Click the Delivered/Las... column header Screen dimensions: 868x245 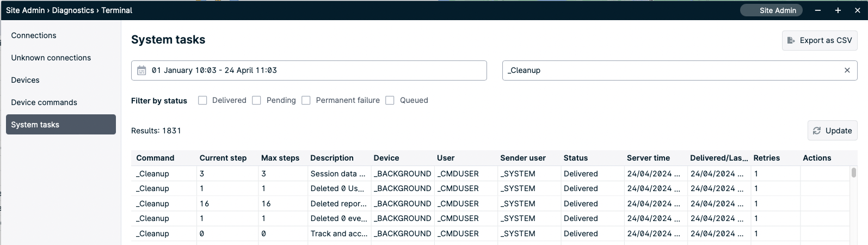coord(719,158)
